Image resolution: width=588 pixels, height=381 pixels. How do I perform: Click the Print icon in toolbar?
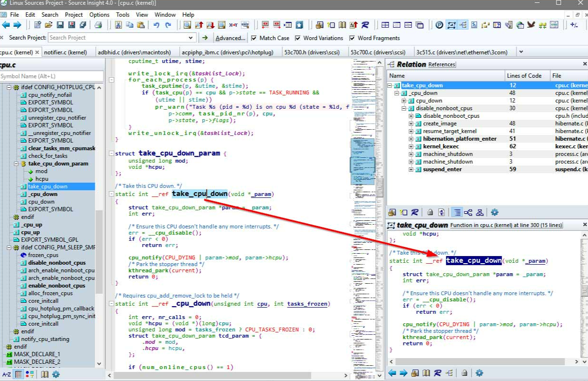coord(98,25)
